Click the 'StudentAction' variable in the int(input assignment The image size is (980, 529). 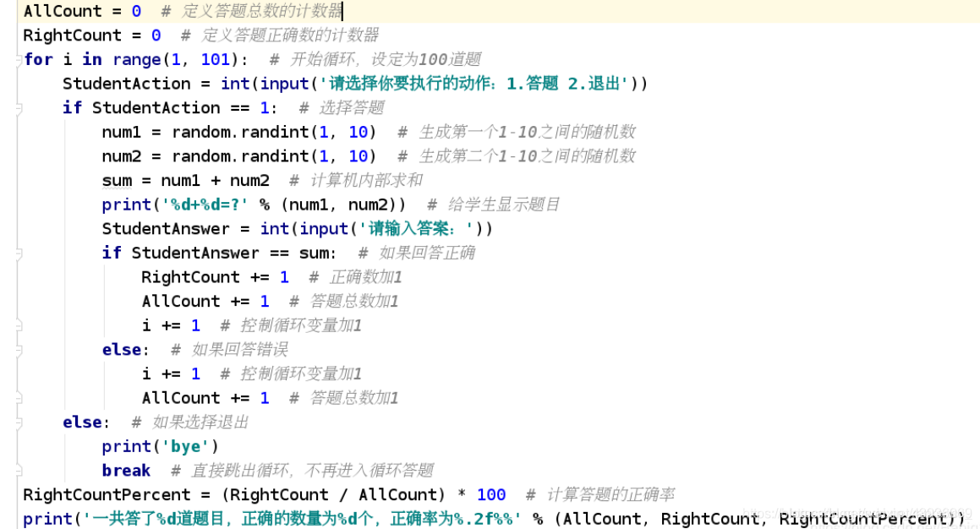point(127,84)
